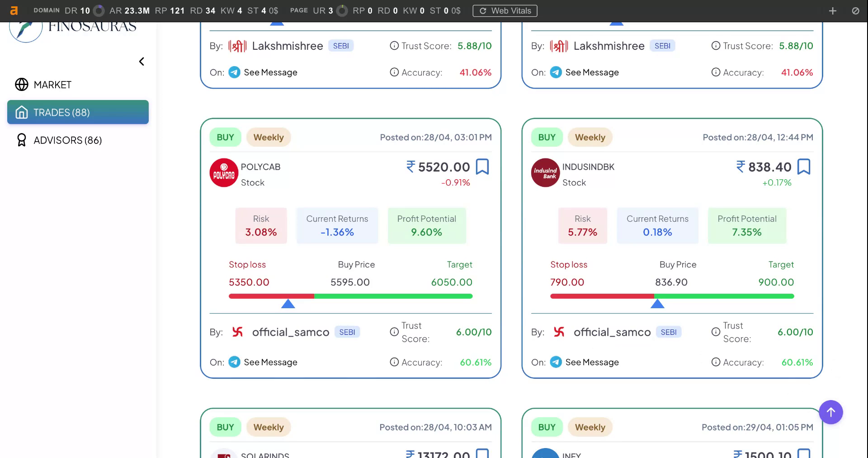868x458 pixels.
Task: Click Trust Score info icon on POLYCAB card
Action: click(394, 332)
